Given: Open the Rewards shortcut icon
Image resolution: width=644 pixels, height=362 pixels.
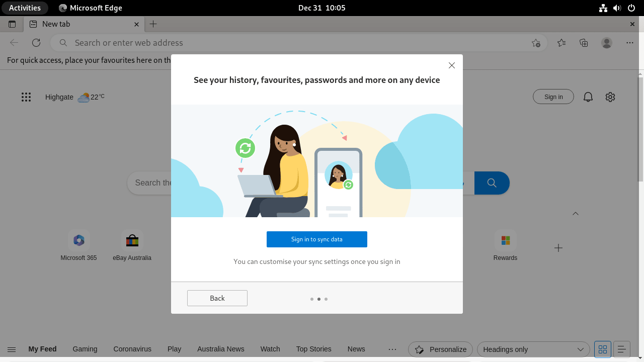Looking at the screenshot, I should (505, 240).
